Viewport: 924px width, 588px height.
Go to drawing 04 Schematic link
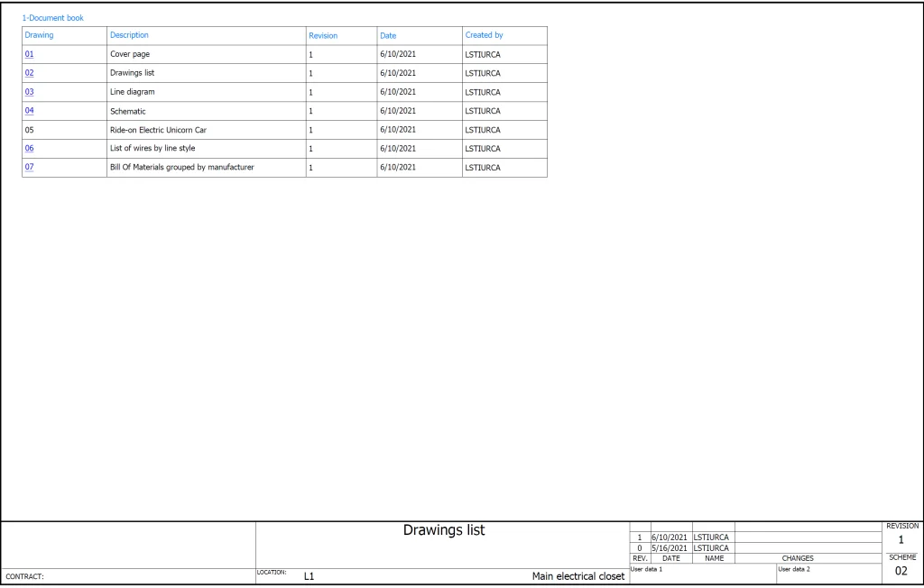point(29,111)
